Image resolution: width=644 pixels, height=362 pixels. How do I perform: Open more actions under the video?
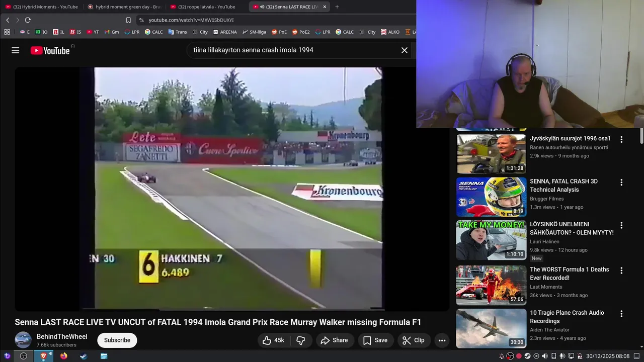(442, 340)
